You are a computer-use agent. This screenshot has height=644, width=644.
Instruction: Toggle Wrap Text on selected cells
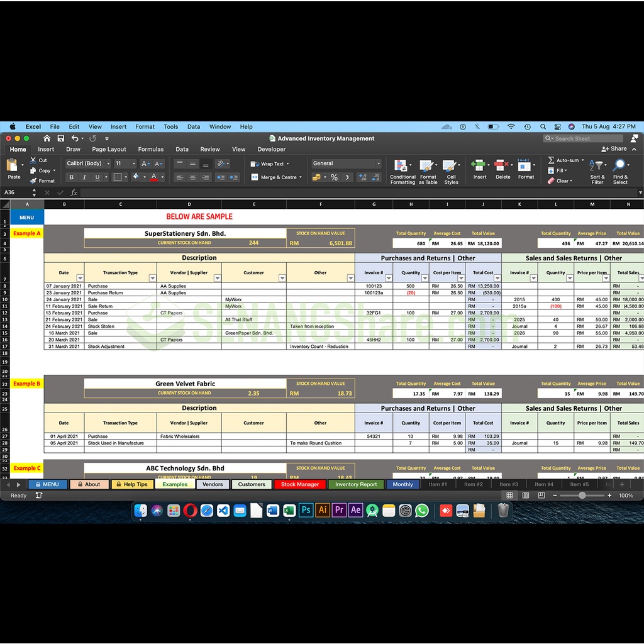pyautogui.click(x=270, y=164)
